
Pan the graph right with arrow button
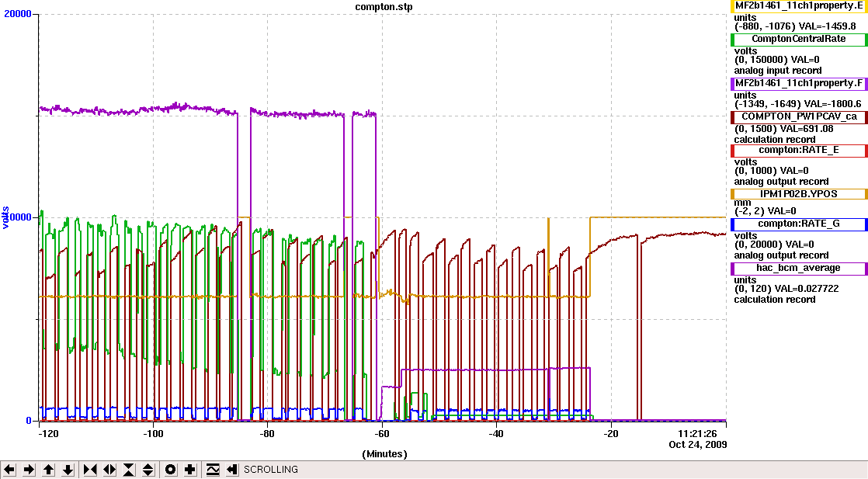pyautogui.click(x=29, y=470)
